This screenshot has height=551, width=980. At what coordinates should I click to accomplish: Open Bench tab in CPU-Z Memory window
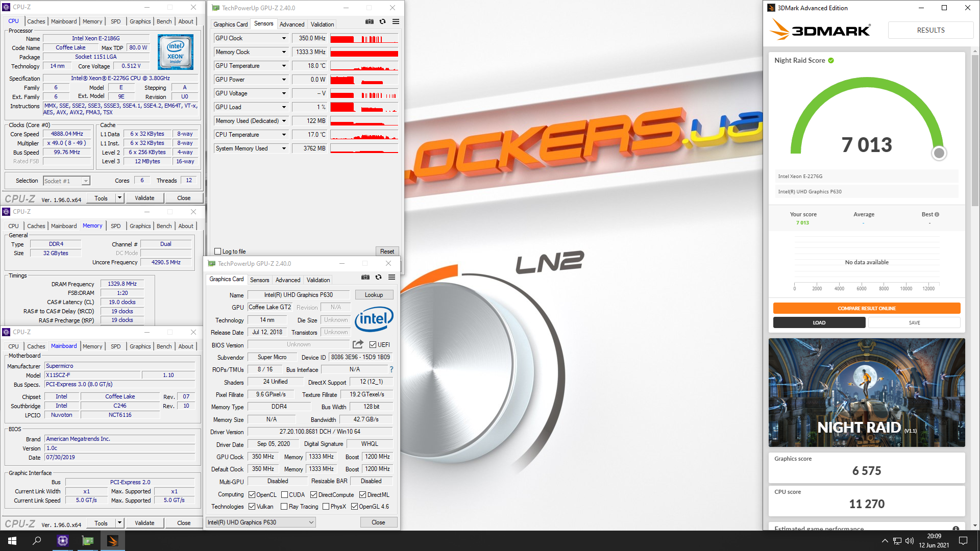(164, 226)
